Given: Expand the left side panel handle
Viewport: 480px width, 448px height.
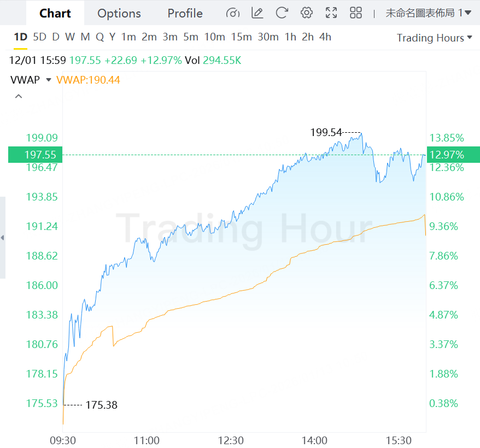Looking at the screenshot, I should (x=2, y=238).
